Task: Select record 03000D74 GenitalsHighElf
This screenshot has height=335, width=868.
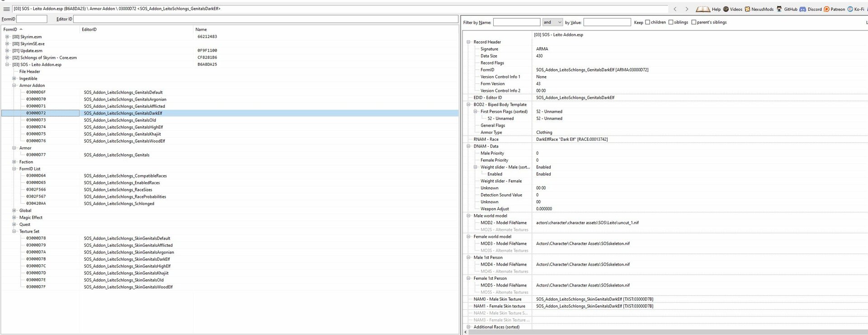Action: [230, 127]
